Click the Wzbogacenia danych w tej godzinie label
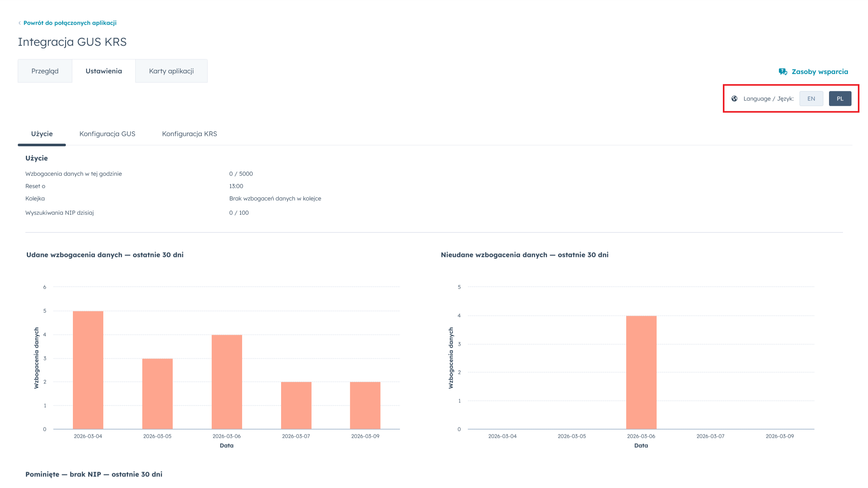Image resolution: width=868 pixels, height=488 pixels. pos(74,174)
